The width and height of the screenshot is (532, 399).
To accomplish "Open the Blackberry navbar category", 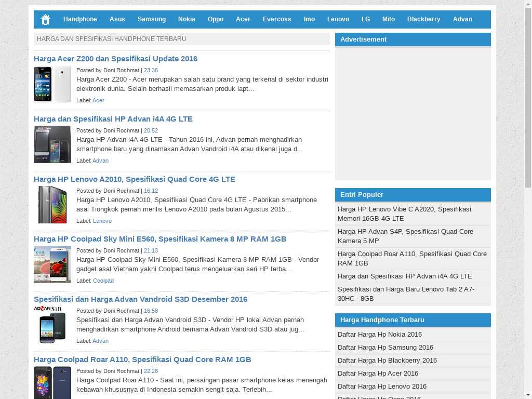I will pyautogui.click(x=424, y=19).
